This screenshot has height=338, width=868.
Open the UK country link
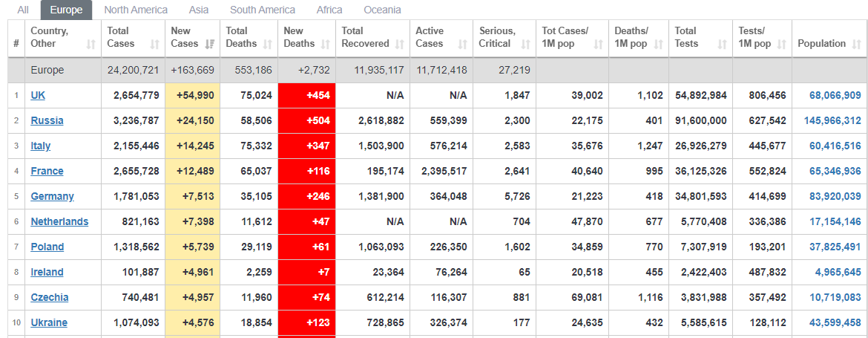[38, 95]
